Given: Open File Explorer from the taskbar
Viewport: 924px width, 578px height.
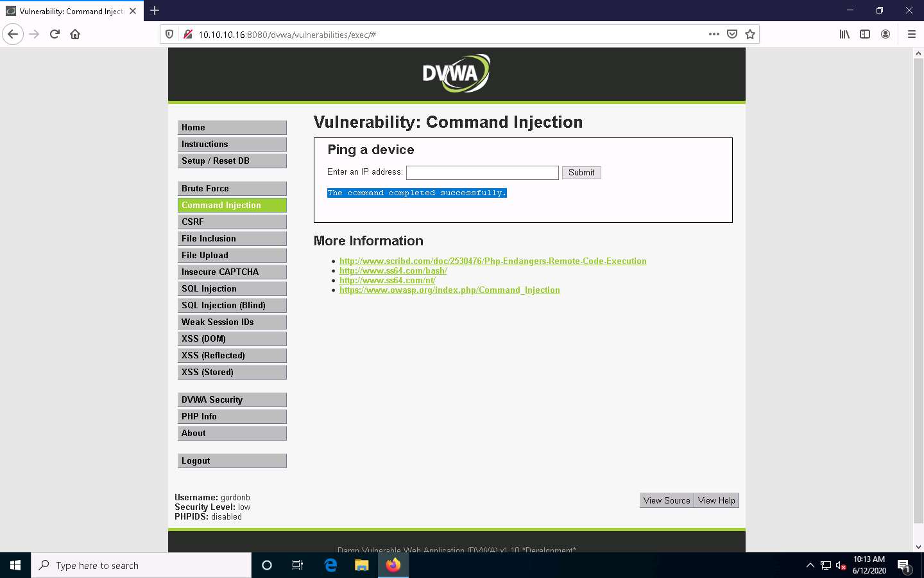Looking at the screenshot, I should (361, 565).
